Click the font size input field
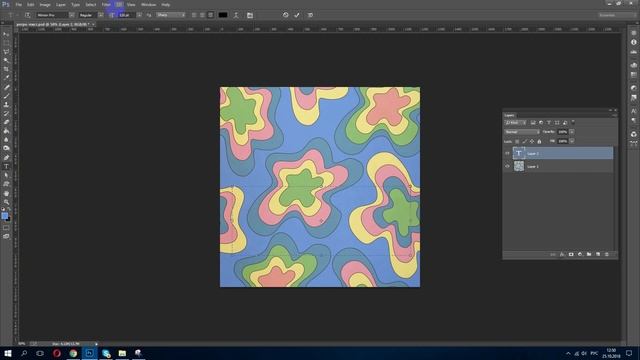Screen dimensions: 640x360 [x=127, y=15]
